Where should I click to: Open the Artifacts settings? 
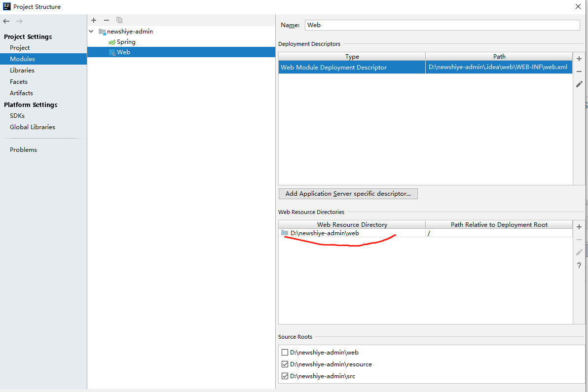21,93
